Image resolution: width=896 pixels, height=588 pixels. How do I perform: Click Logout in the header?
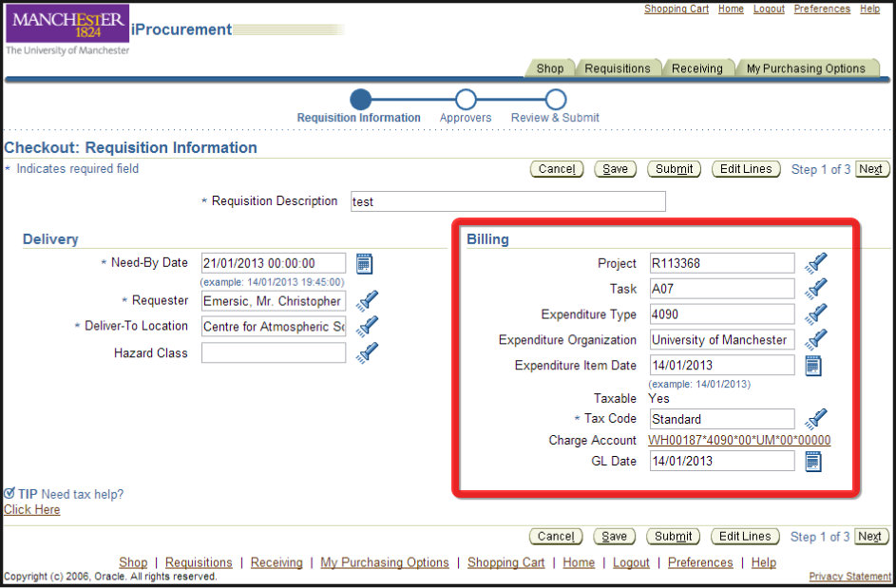pyautogui.click(x=769, y=9)
